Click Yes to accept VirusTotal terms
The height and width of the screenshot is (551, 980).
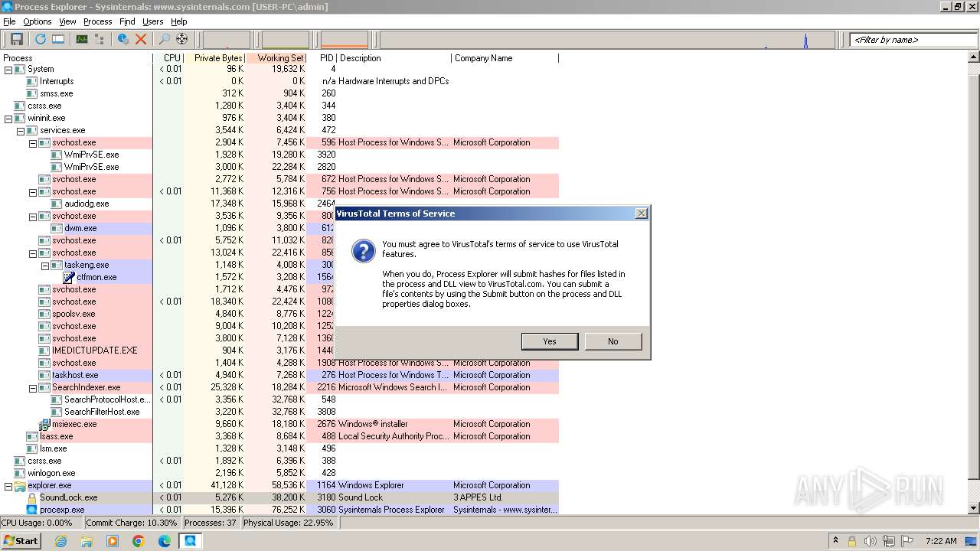pos(550,341)
